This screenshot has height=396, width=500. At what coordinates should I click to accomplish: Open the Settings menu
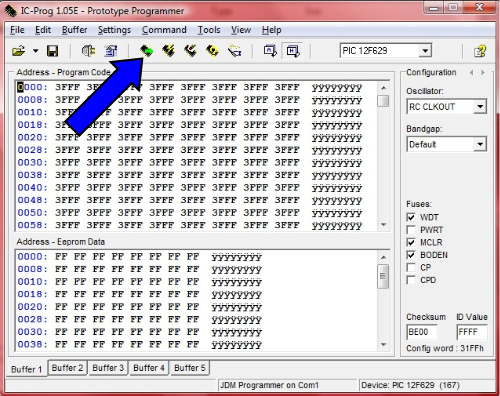click(114, 30)
